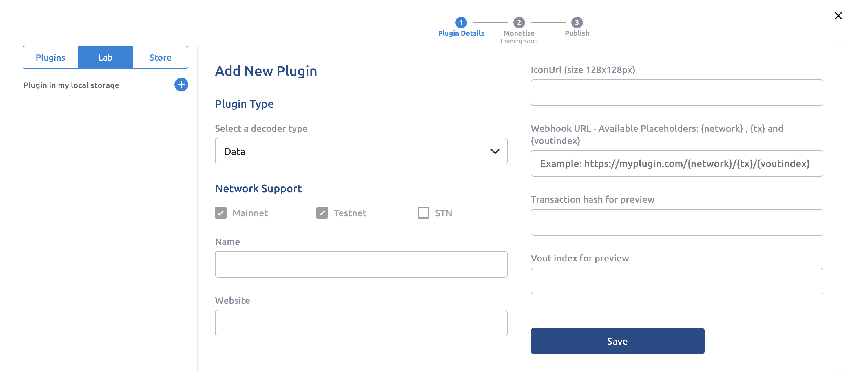
Task: Toggle the Mainnet checkbox
Action: tap(221, 213)
